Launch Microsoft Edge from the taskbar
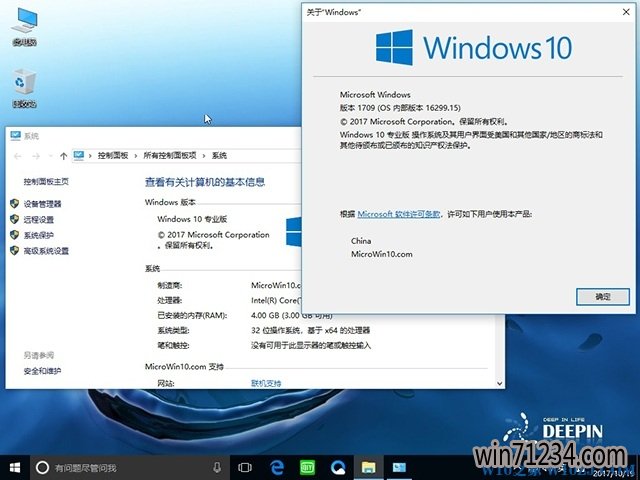The width and height of the screenshot is (640, 480). point(277,467)
